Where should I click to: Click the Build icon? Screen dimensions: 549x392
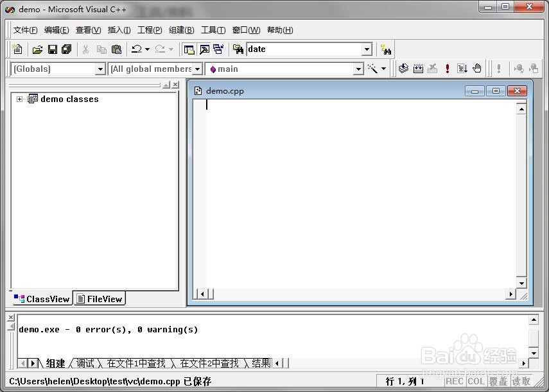tap(418, 68)
